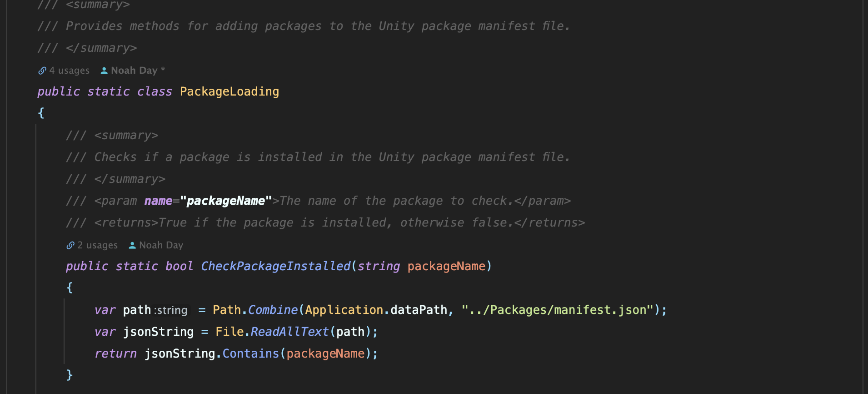Click the link icon beside 4 usages
868x394 pixels.
click(x=42, y=71)
